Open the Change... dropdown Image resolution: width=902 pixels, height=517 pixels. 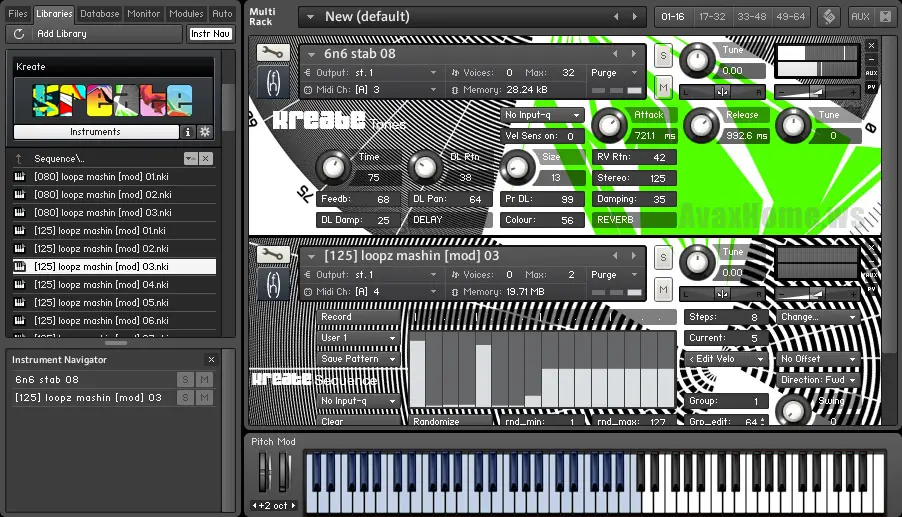(817, 317)
